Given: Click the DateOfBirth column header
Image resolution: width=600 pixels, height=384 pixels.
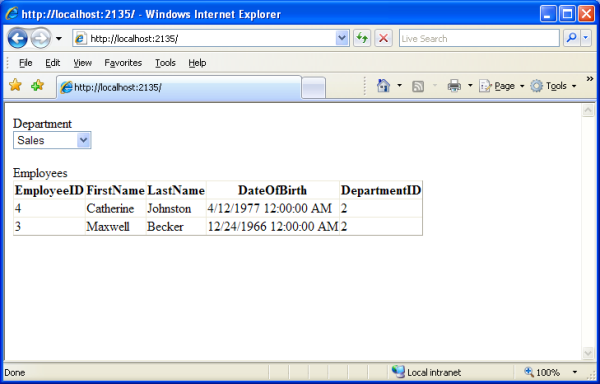Looking at the screenshot, I should (272, 190).
